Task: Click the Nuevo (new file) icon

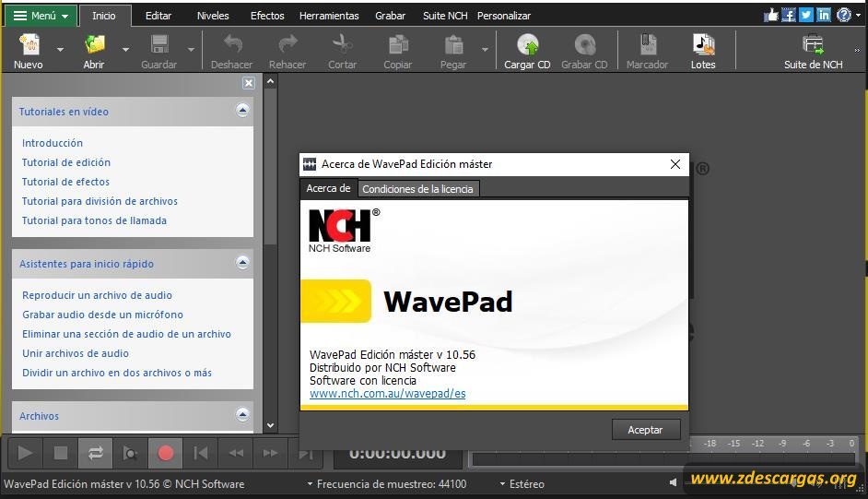Action: pos(29,44)
